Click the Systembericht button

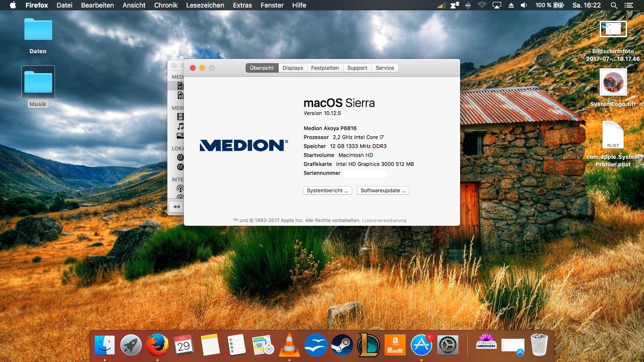click(x=328, y=190)
